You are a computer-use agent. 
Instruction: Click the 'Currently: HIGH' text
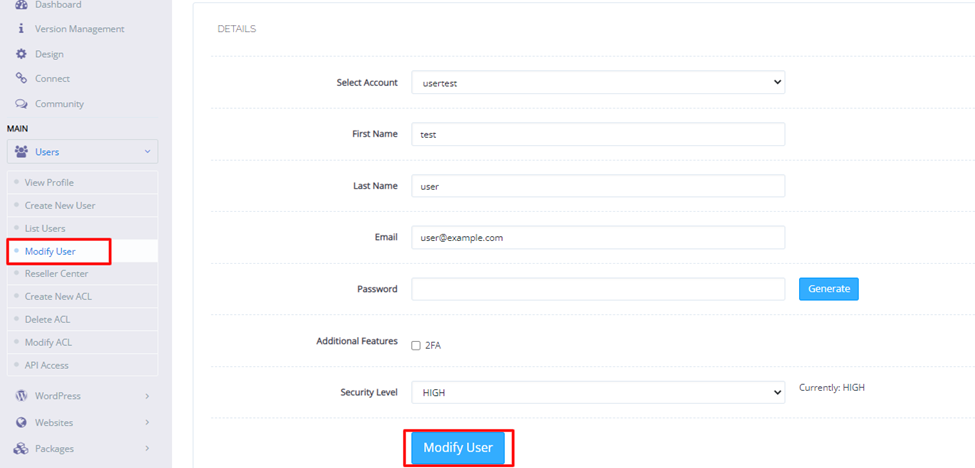pos(832,387)
